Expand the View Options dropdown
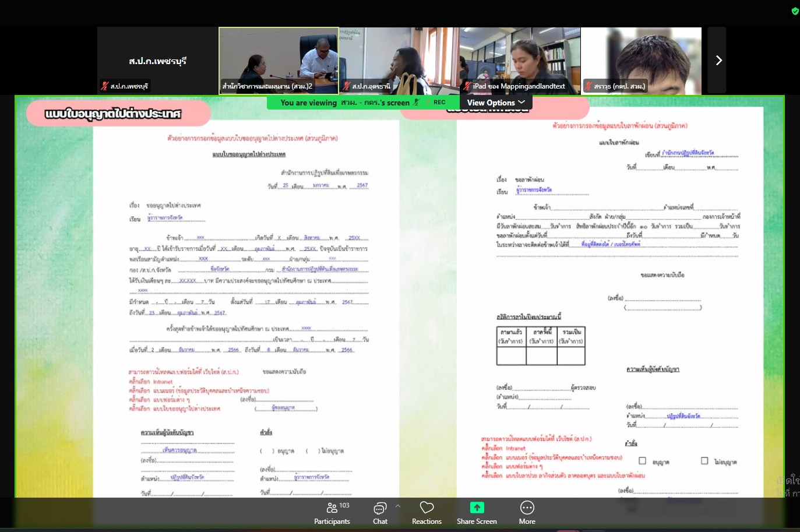The height and width of the screenshot is (532, 800). tap(495, 103)
